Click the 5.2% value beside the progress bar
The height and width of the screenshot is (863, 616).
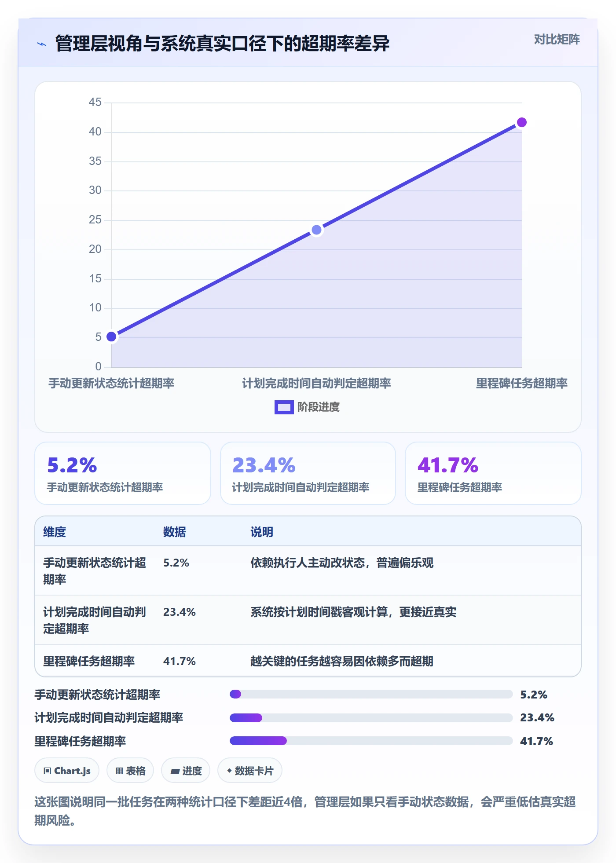[534, 695]
